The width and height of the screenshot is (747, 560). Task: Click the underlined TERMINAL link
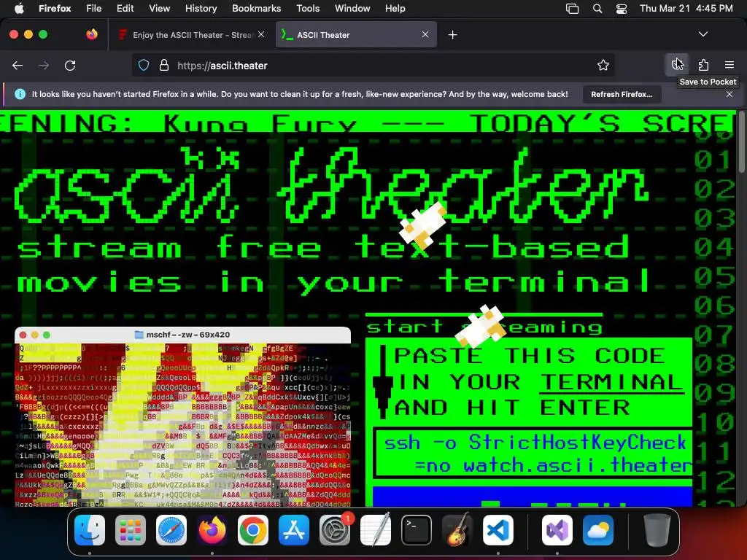(612, 382)
